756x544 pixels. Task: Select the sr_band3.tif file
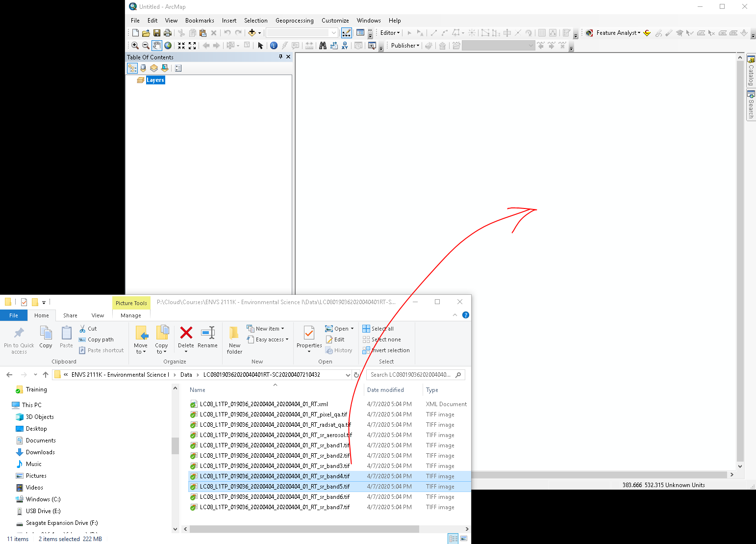[275, 466]
